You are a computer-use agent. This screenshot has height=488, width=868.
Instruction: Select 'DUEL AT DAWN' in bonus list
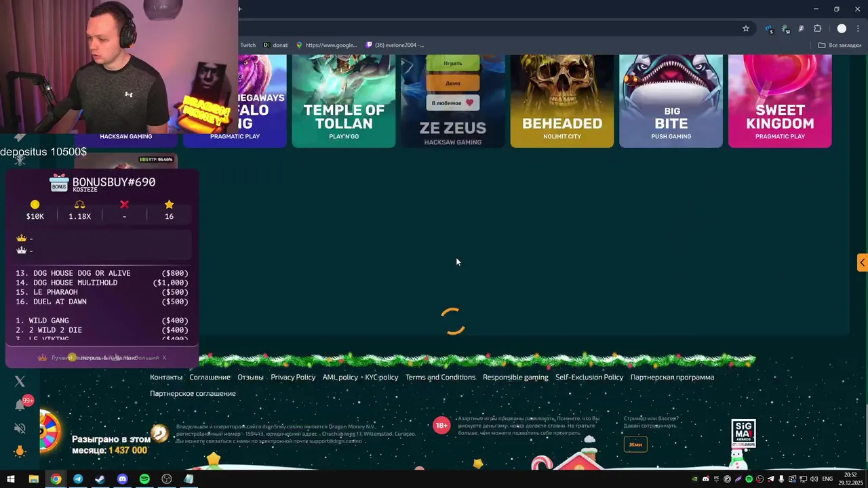coord(102,302)
